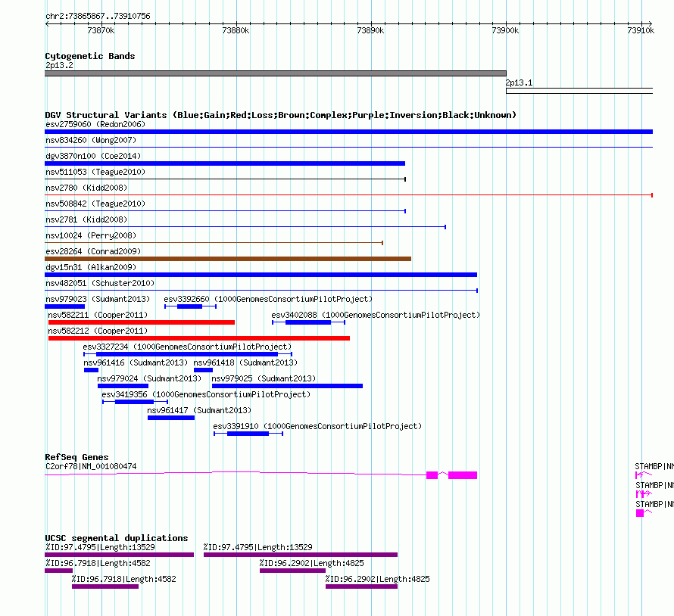Click the larger C2orf78 exon block

[x=463, y=475]
